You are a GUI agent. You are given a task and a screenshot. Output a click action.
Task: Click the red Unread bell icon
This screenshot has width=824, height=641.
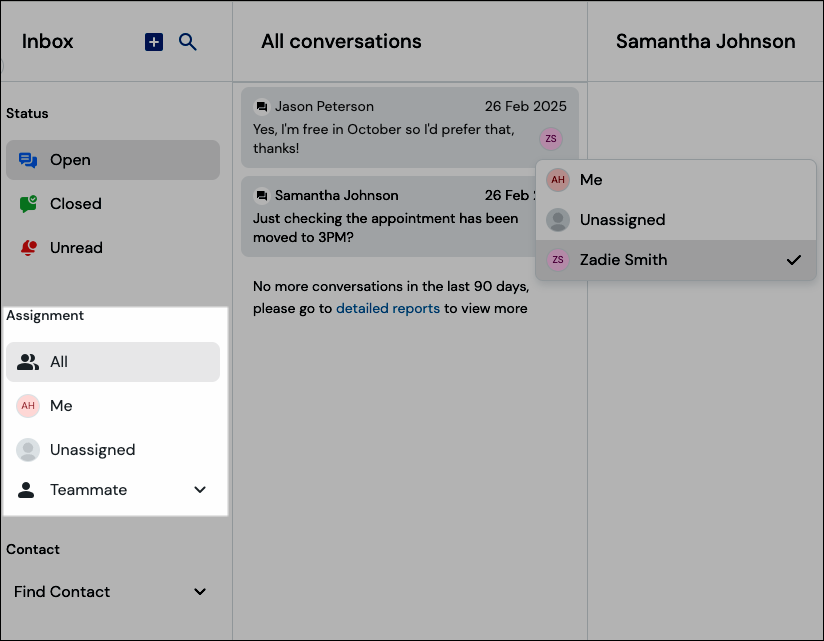[x=29, y=247]
